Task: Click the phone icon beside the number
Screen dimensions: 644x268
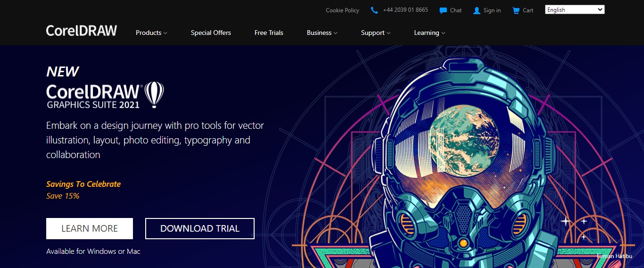Action: coord(374,10)
